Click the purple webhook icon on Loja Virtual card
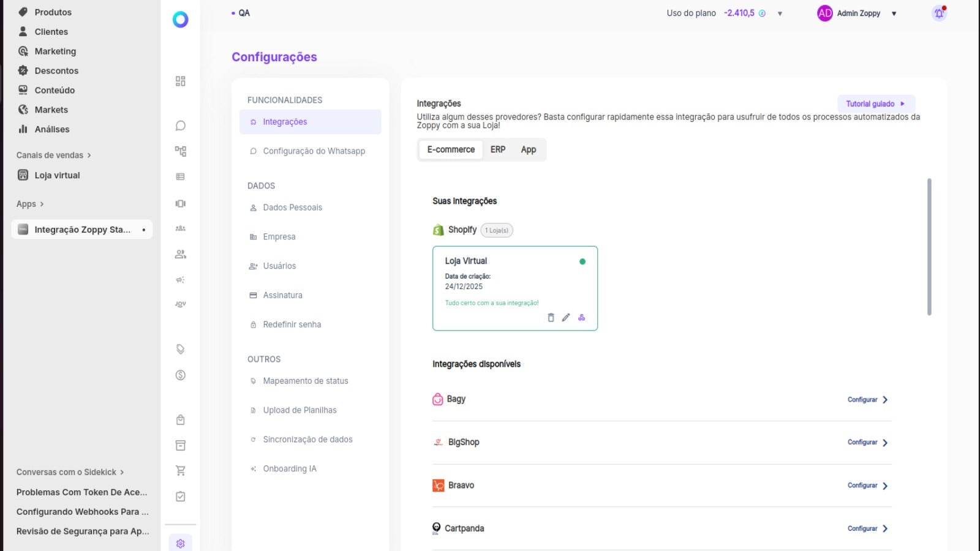Image resolution: width=980 pixels, height=551 pixels. [x=582, y=318]
